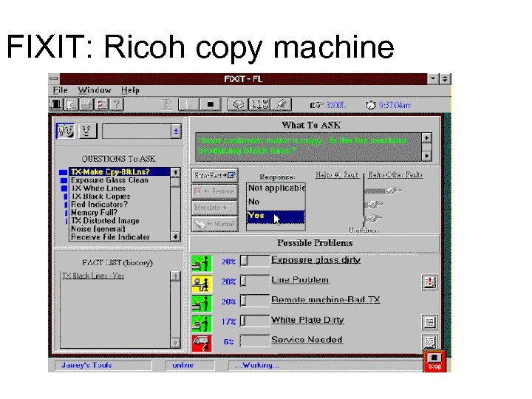Click the greyed R toolbar icon
532x399 pixels.
click(166, 105)
